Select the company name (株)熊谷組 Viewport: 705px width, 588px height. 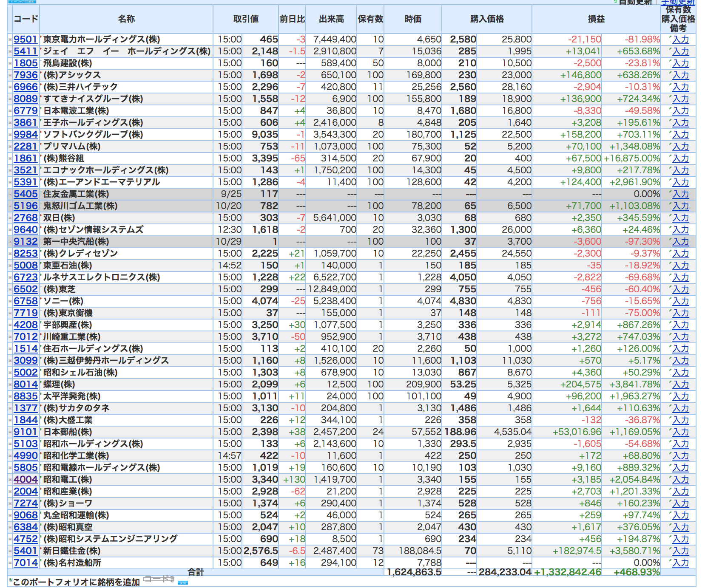pos(64,158)
